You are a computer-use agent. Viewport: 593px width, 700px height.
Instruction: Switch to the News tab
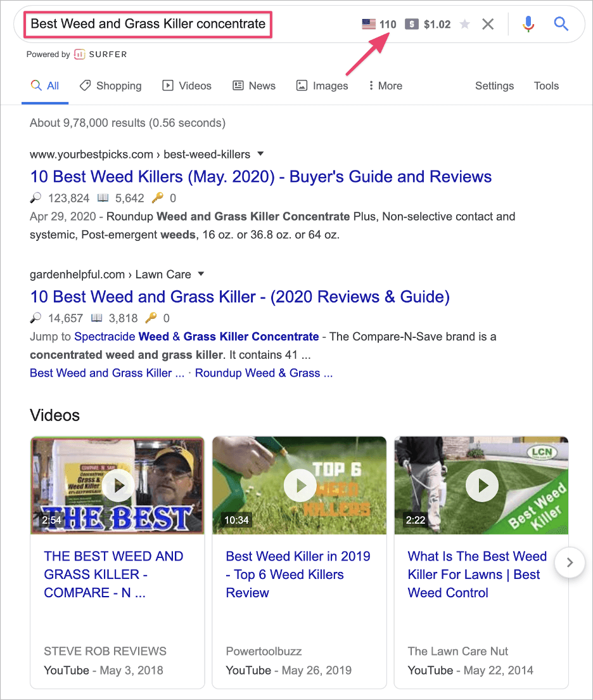pos(254,86)
